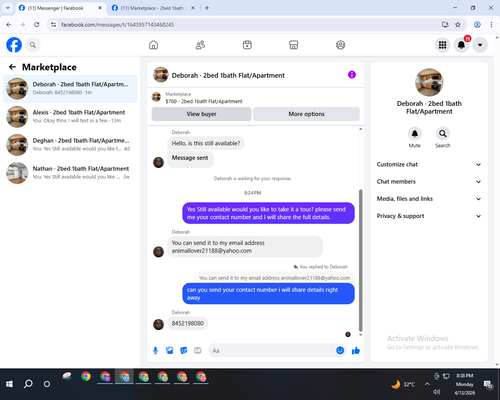500x400 pixels.
Task: Open Windows taskbar search
Action: click(28, 384)
